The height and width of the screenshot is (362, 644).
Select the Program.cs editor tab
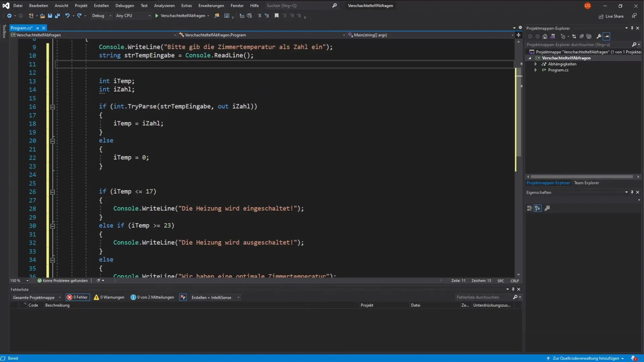coord(21,28)
